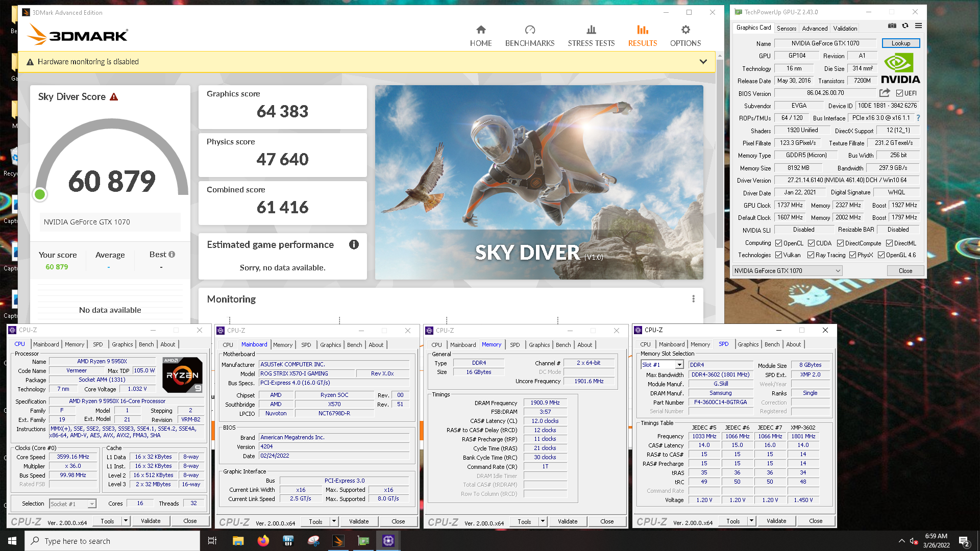Open Tools dropdown arrow in CPU-Z CPU window

[x=126, y=521]
